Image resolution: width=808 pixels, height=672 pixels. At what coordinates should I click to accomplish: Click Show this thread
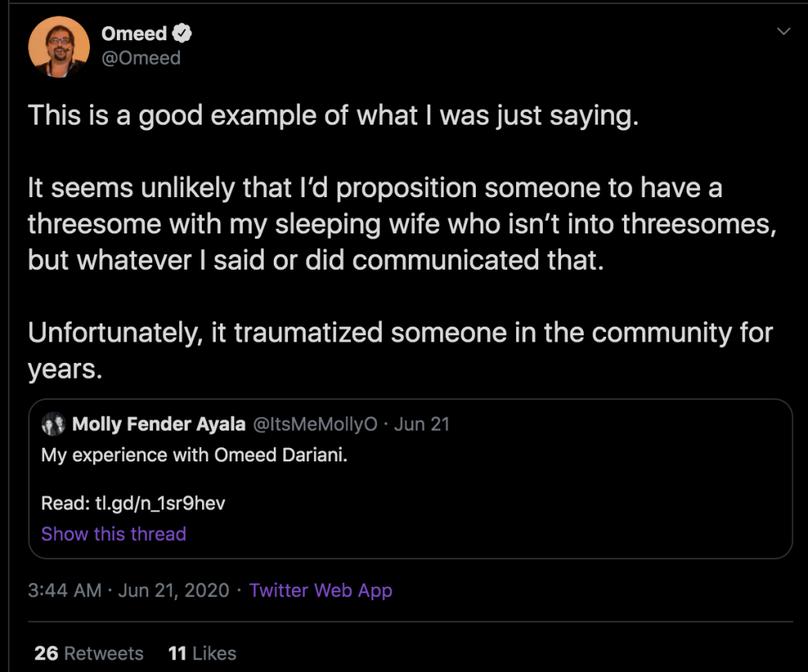[x=114, y=534]
